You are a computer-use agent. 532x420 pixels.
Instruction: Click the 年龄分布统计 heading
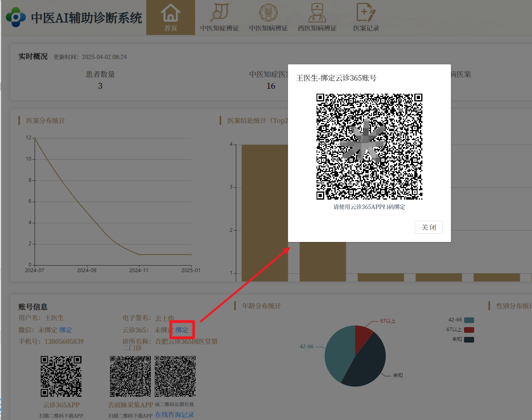click(262, 306)
